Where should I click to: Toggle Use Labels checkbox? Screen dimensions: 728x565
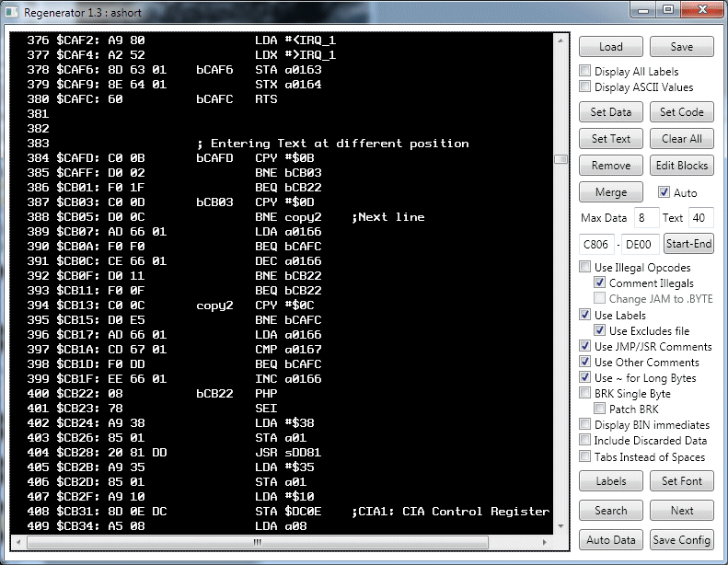585,315
